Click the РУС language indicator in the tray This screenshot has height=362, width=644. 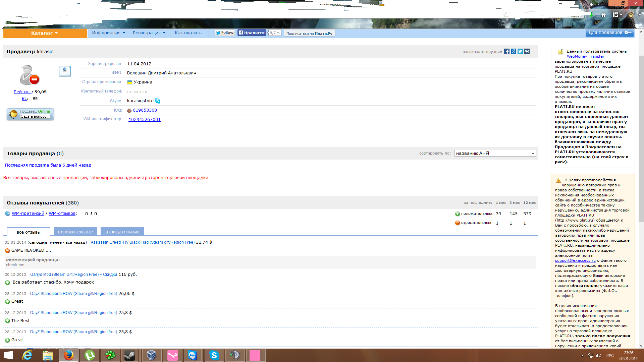pyautogui.click(x=610, y=356)
